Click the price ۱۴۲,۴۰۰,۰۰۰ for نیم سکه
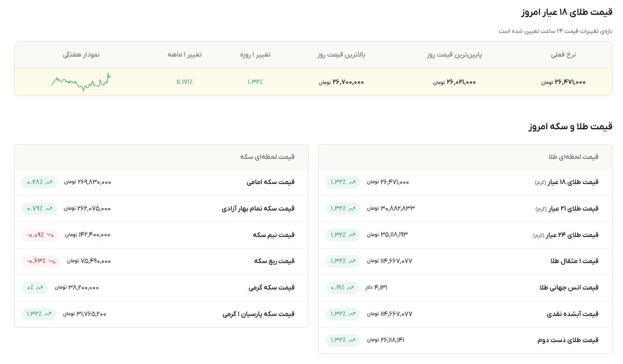 click(x=88, y=235)
